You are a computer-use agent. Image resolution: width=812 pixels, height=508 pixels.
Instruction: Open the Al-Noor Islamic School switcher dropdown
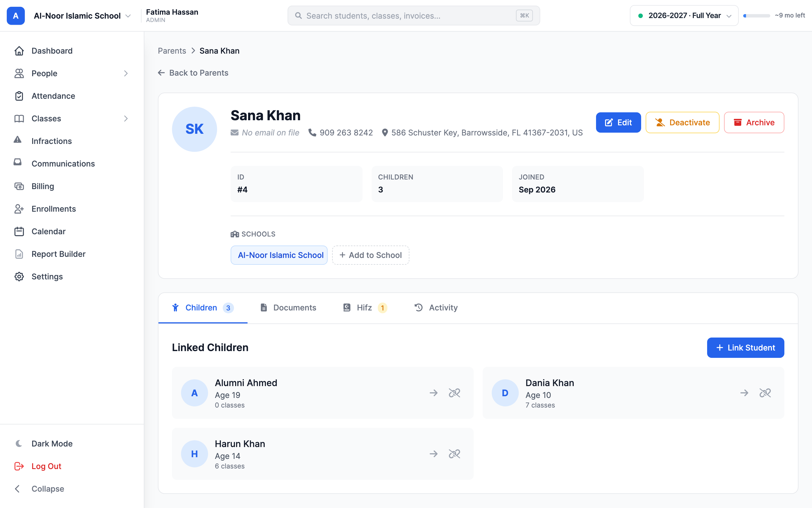(82, 16)
